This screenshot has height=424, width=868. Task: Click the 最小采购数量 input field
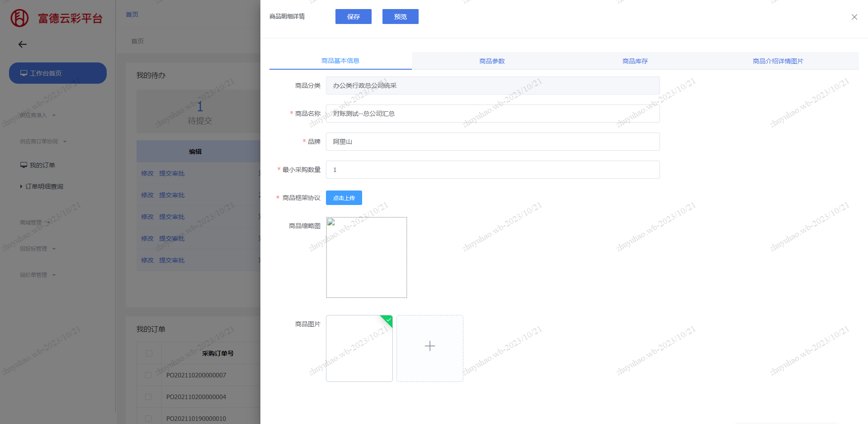tap(493, 170)
